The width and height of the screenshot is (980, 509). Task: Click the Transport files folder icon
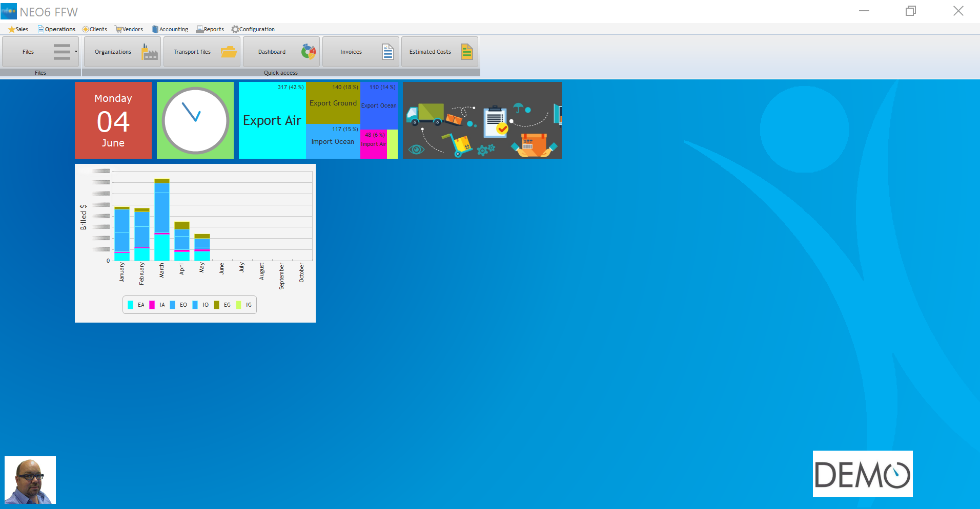tap(229, 52)
